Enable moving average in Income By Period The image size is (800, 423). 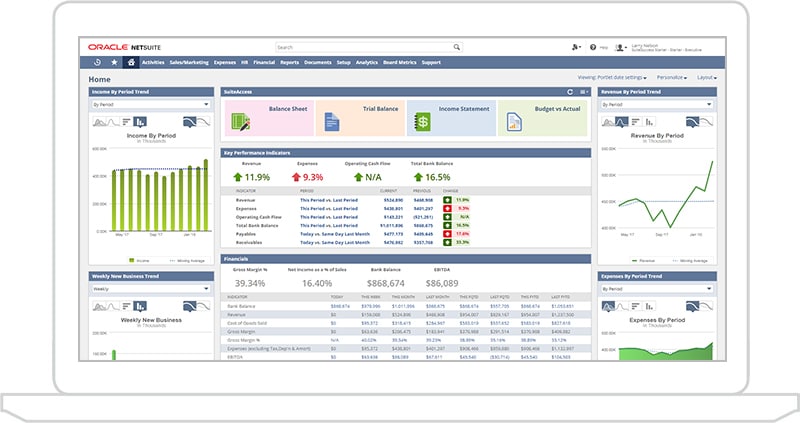(x=189, y=121)
